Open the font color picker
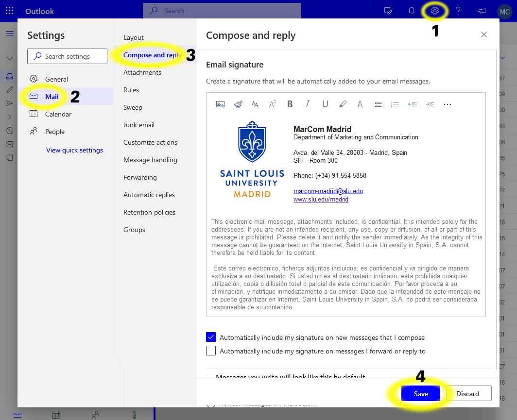This screenshot has height=420, width=517. (x=360, y=104)
